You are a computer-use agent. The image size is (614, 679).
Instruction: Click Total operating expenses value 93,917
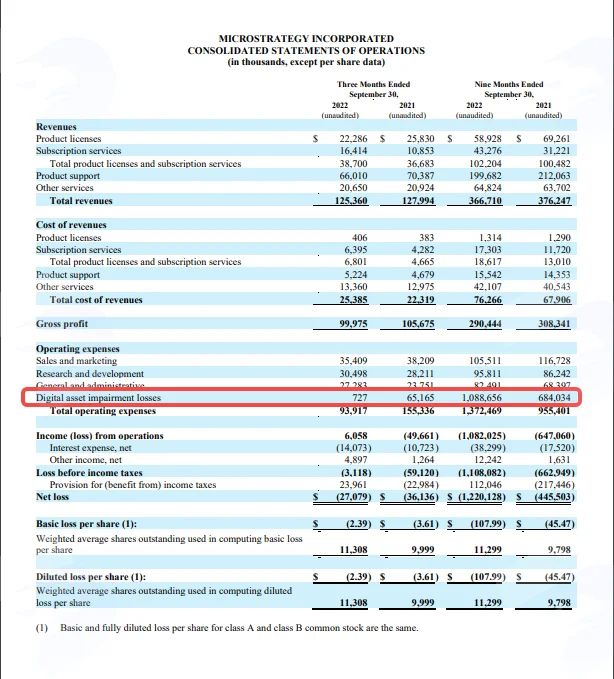click(353, 411)
